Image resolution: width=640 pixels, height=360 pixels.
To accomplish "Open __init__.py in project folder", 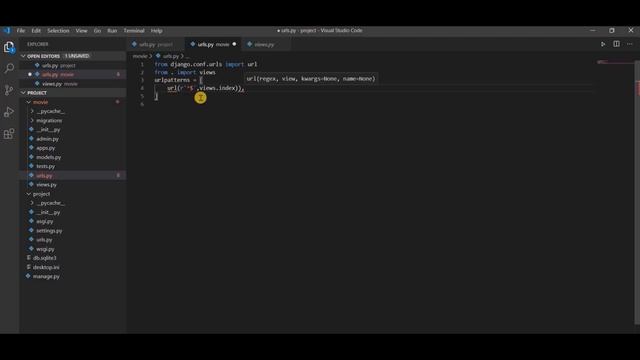I will pos(73,212).
